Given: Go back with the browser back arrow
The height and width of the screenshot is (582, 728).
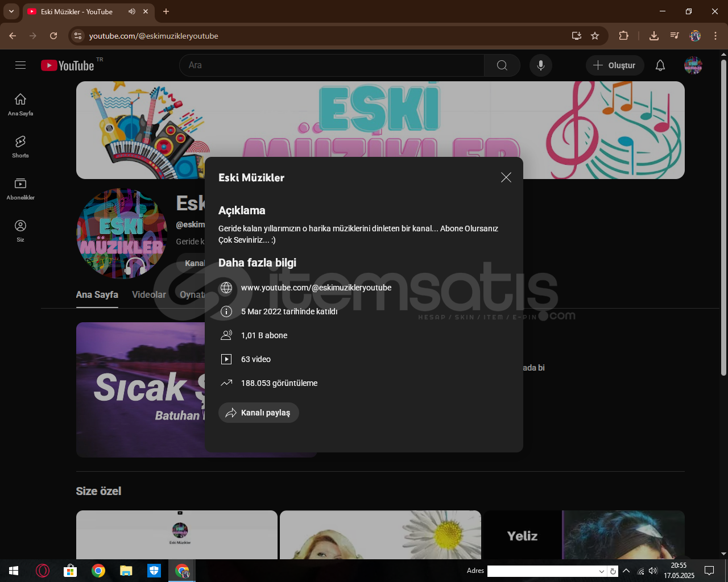Looking at the screenshot, I should (13, 36).
